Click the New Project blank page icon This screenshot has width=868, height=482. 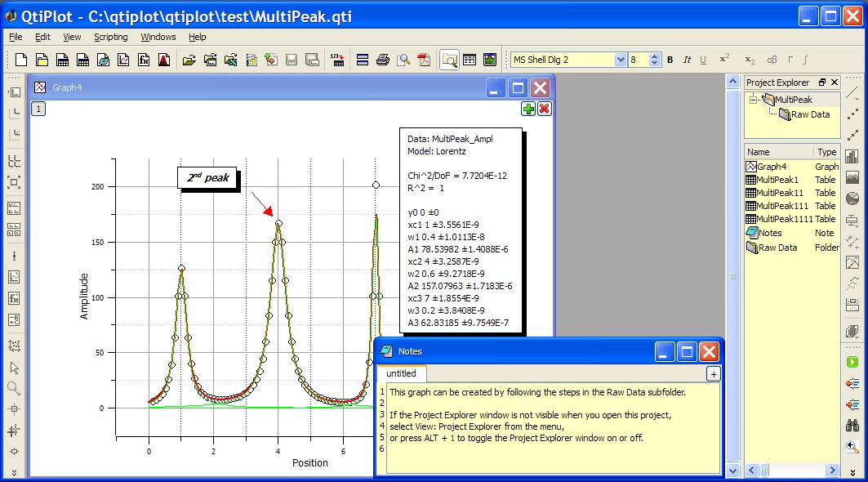coord(21,60)
